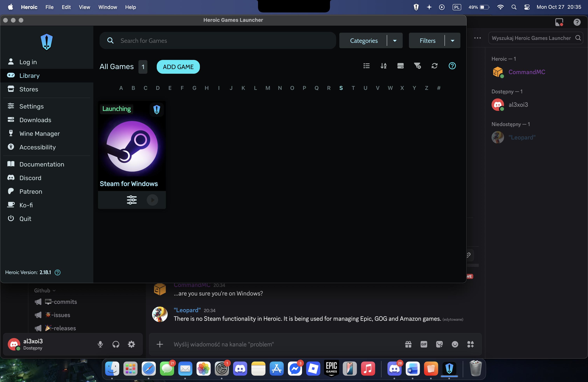Toggle Discord microphone mute
588x382 pixels.
tap(100, 344)
